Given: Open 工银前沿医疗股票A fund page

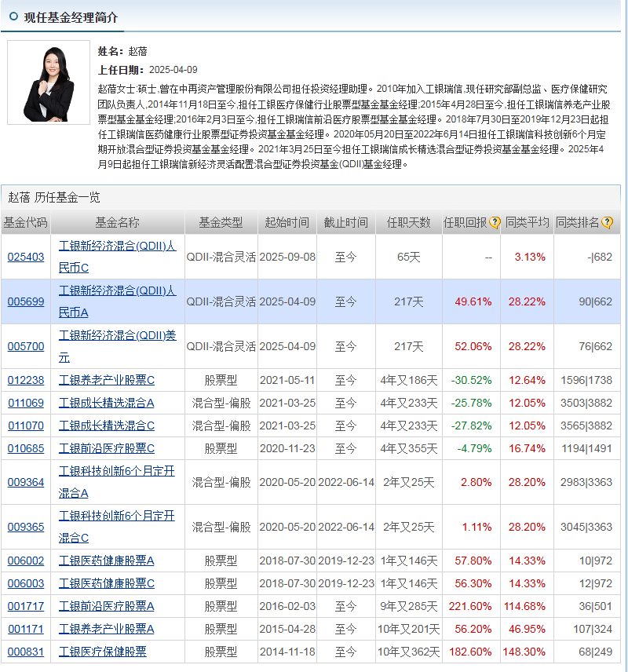Looking at the screenshot, I should tap(106, 606).
